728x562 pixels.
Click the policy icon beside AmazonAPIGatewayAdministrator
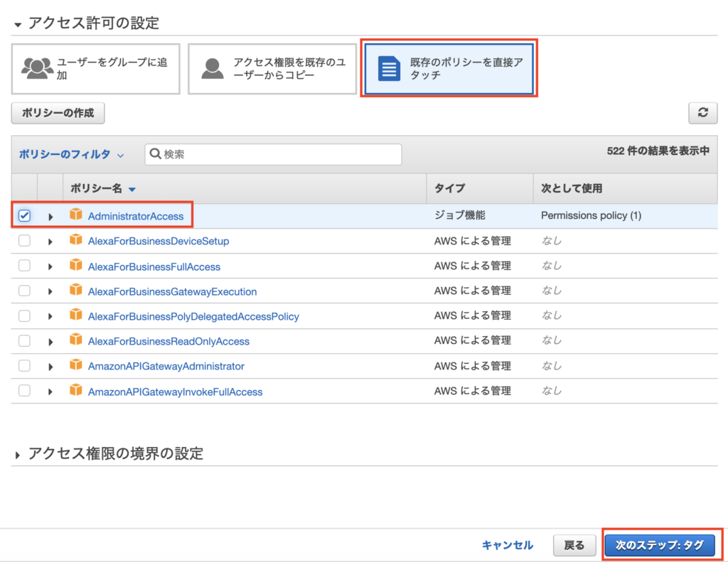(76, 366)
